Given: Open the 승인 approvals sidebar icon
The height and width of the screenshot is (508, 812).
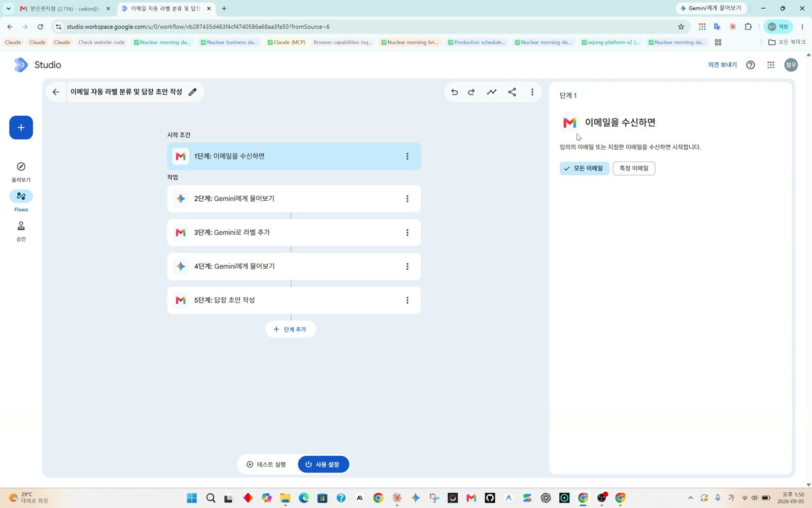Looking at the screenshot, I should 21,226.
